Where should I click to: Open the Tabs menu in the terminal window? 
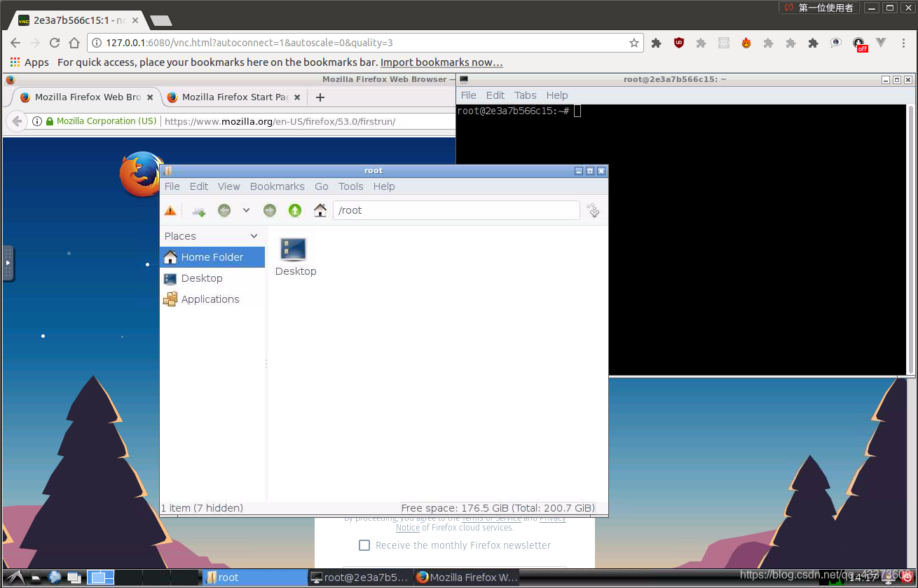click(x=525, y=95)
